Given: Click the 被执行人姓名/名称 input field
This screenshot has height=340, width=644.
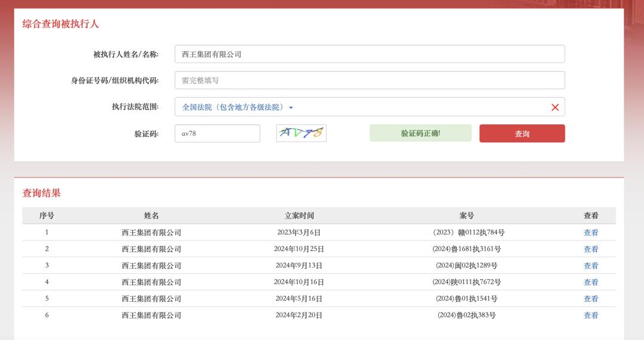Looking at the screenshot, I should 370,54.
